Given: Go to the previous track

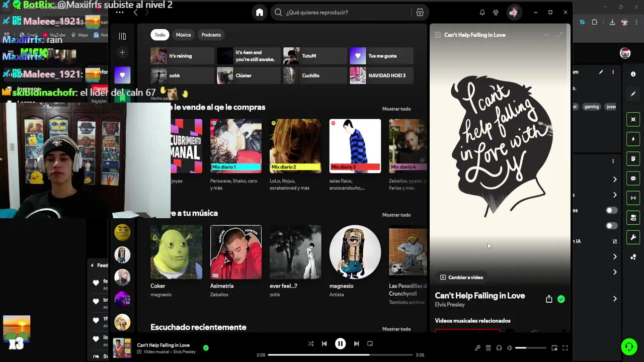Looking at the screenshot, I should [x=325, y=344].
